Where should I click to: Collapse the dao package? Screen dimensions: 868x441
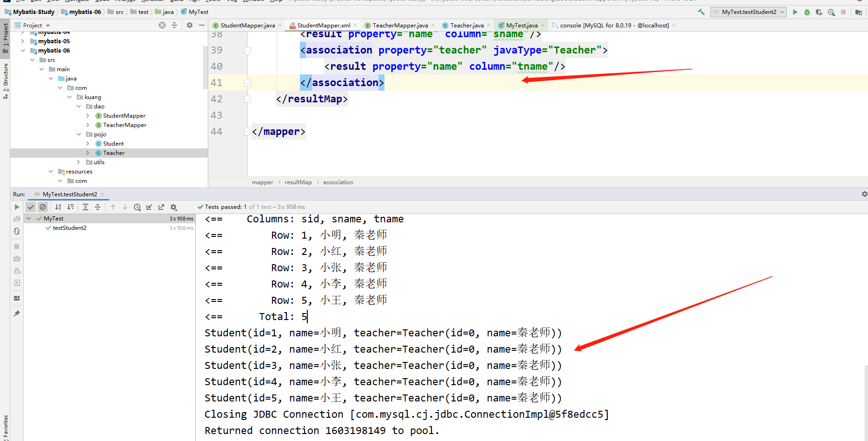pyautogui.click(x=79, y=107)
